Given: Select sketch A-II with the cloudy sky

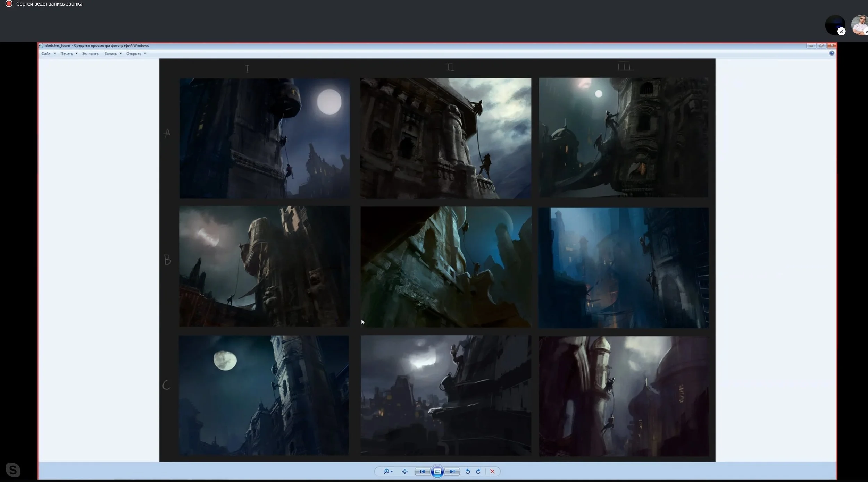Looking at the screenshot, I should click(x=445, y=138).
